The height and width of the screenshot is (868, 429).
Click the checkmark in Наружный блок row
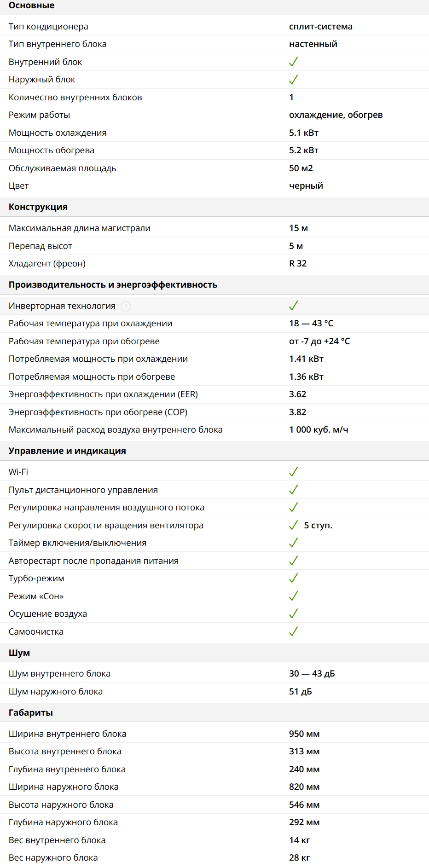coord(293,80)
